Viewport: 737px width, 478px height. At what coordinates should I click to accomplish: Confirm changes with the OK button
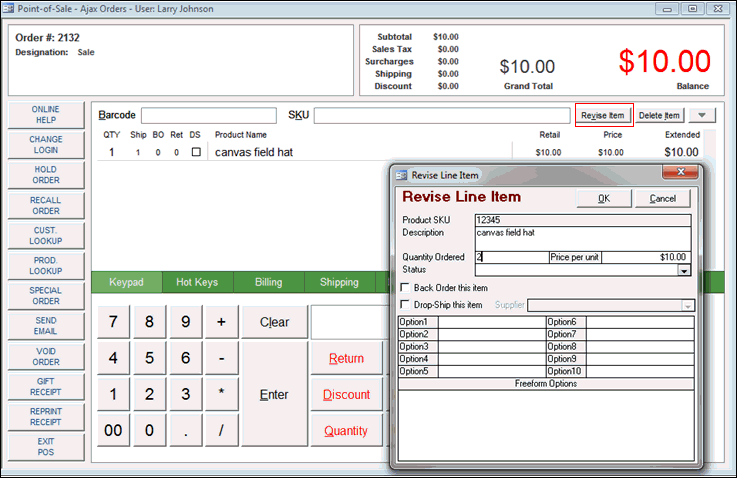click(x=603, y=198)
